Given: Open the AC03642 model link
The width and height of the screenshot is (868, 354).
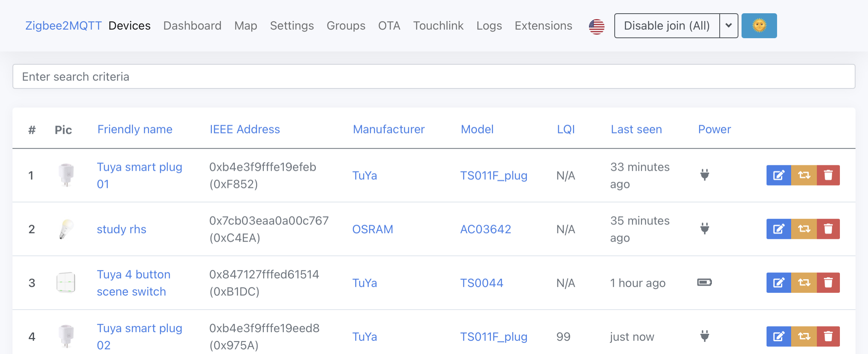Looking at the screenshot, I should 486,229.
